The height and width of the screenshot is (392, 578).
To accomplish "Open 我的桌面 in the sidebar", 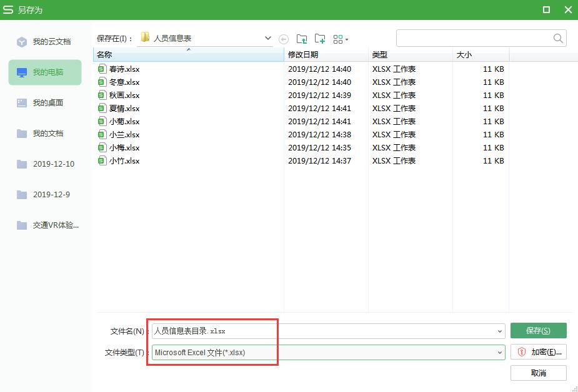I will 45,102.
